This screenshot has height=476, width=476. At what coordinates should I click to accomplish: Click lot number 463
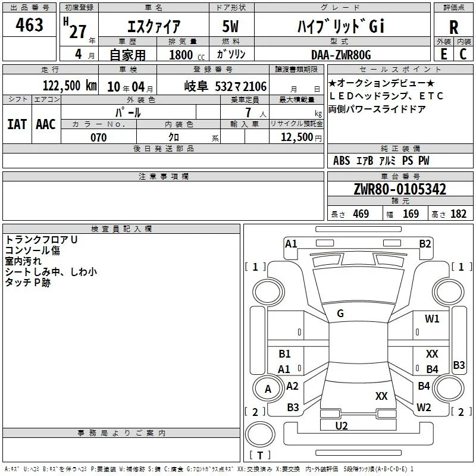29,24
